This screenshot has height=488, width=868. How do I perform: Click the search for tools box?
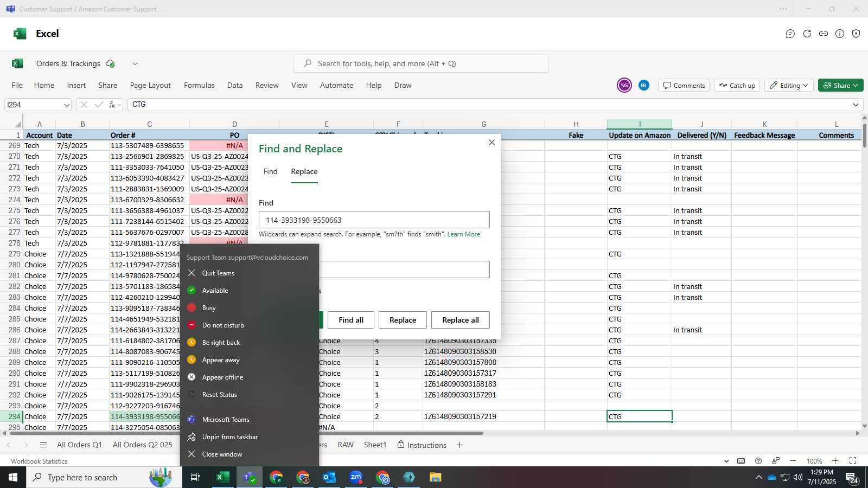pyautogui.click(x=421, y=63)
